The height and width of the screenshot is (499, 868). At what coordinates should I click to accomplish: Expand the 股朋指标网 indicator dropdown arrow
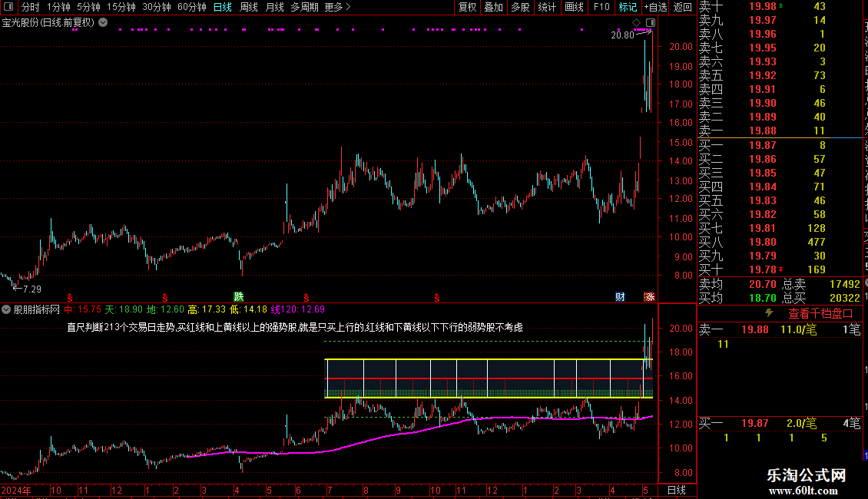(6, 309)
